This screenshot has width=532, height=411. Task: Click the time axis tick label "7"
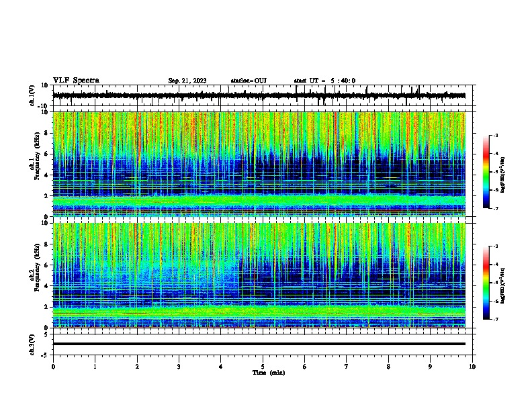[x=347, y=367]
